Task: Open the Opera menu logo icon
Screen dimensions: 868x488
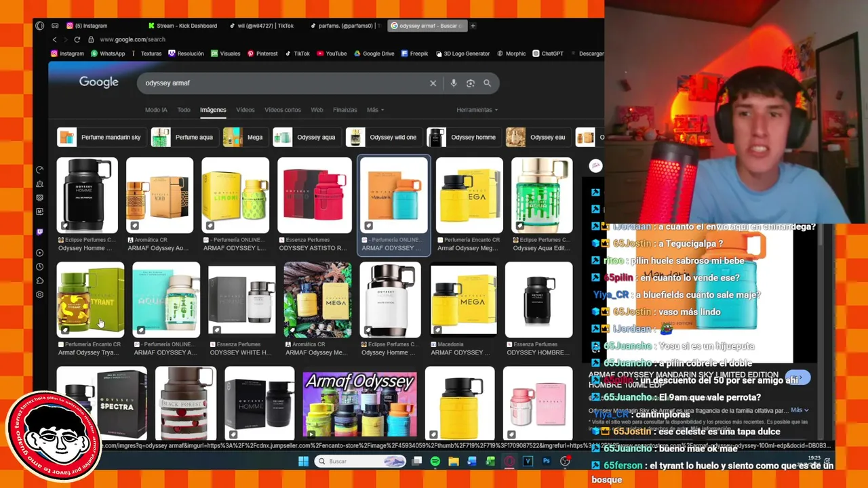Action: tap(39, 26)
